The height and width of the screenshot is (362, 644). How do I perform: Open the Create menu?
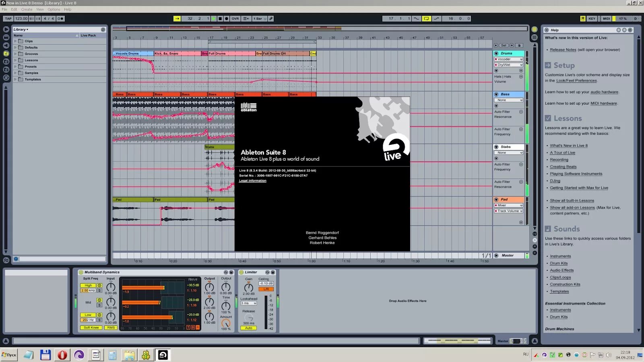click(27, 10)
